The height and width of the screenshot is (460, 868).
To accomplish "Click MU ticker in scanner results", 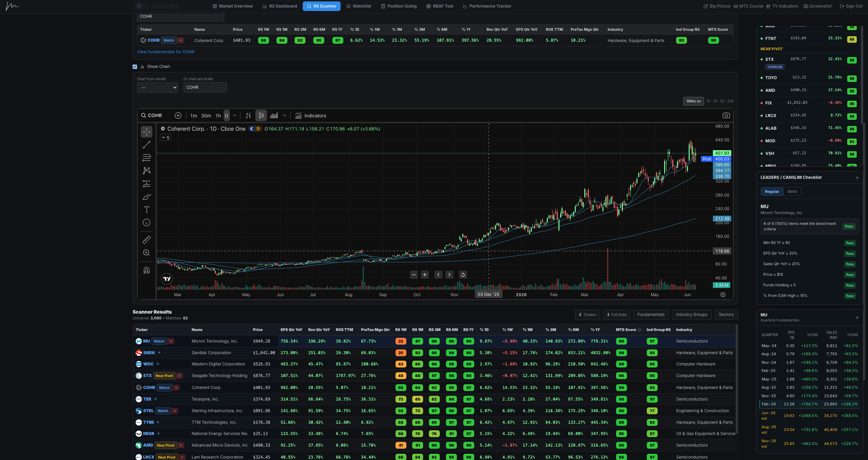I will click(147, 341).
